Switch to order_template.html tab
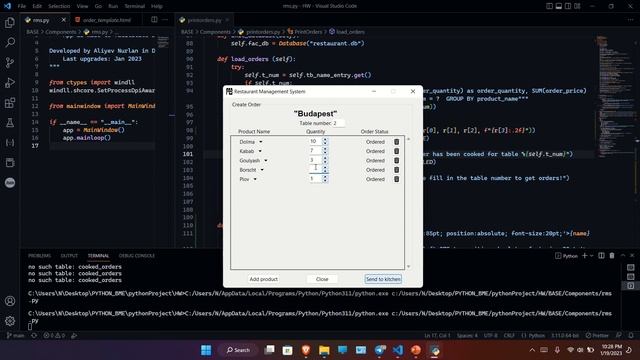 [106, 20]
